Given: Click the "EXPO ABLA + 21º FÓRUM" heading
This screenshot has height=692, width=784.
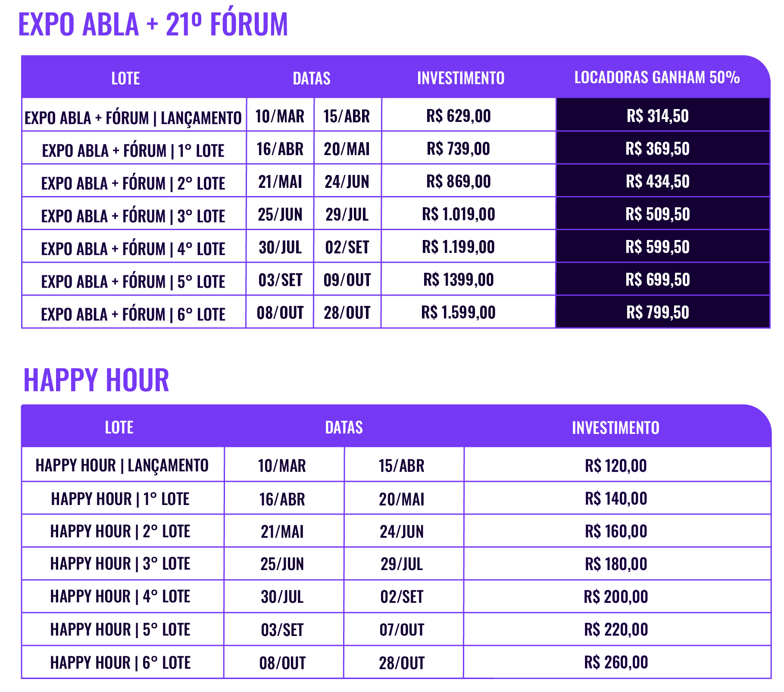Looking at the screenshot, I should click(x=153, y=24).
